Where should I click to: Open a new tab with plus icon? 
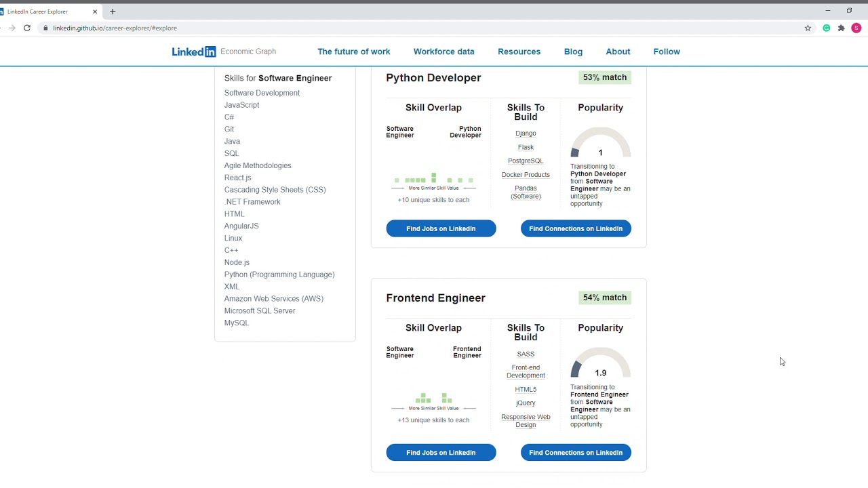coord(113,12)
